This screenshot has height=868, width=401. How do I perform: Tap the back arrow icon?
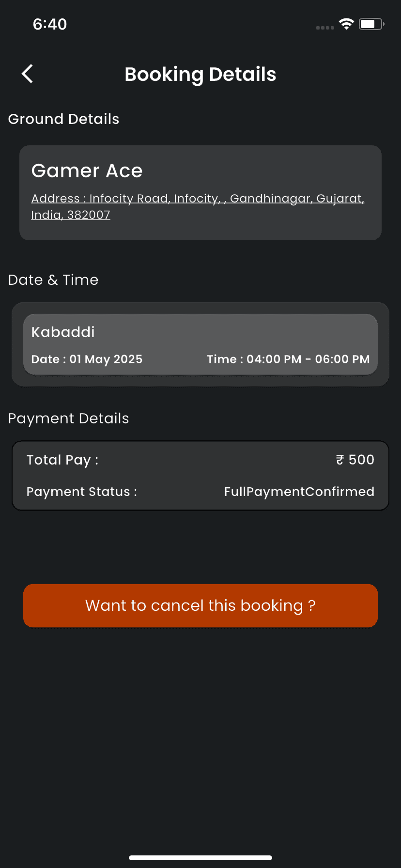[28, 74]
